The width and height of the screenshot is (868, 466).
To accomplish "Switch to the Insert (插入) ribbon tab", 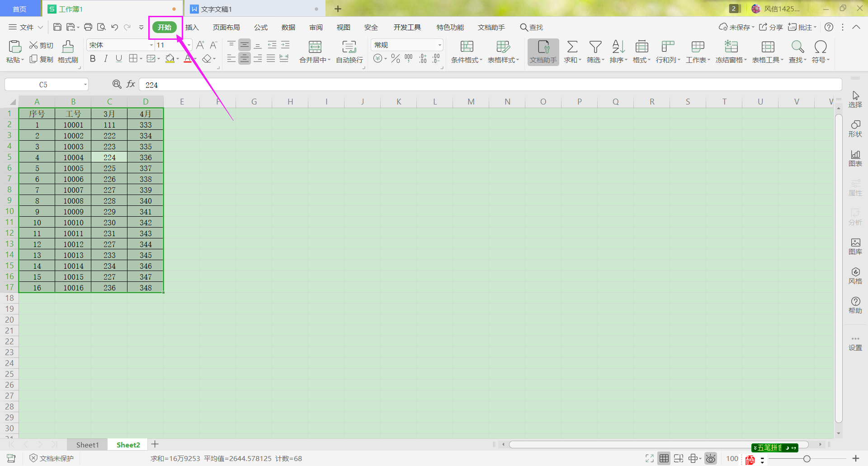I will (x=192, y=28).
